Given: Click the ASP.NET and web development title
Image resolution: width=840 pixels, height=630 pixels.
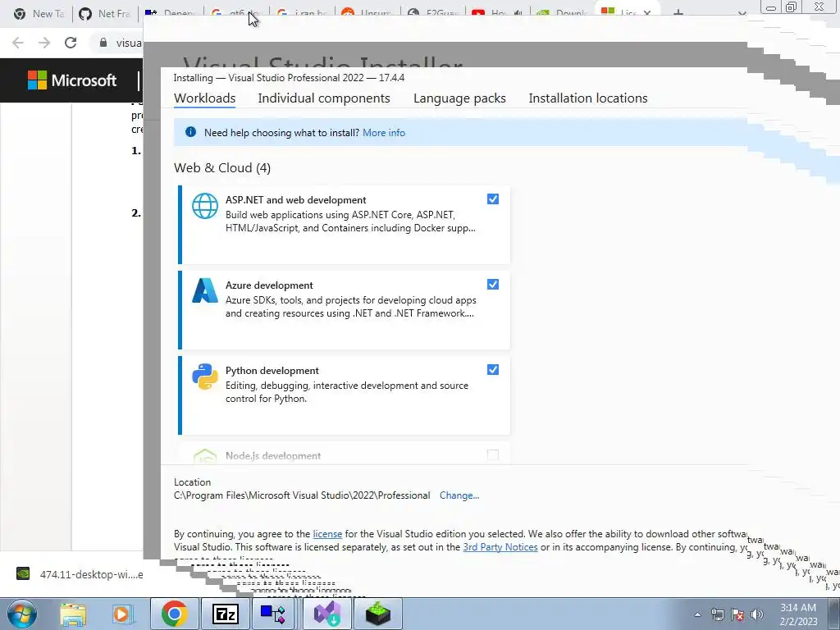Looking at the screenshot, I should pos(295,200).
